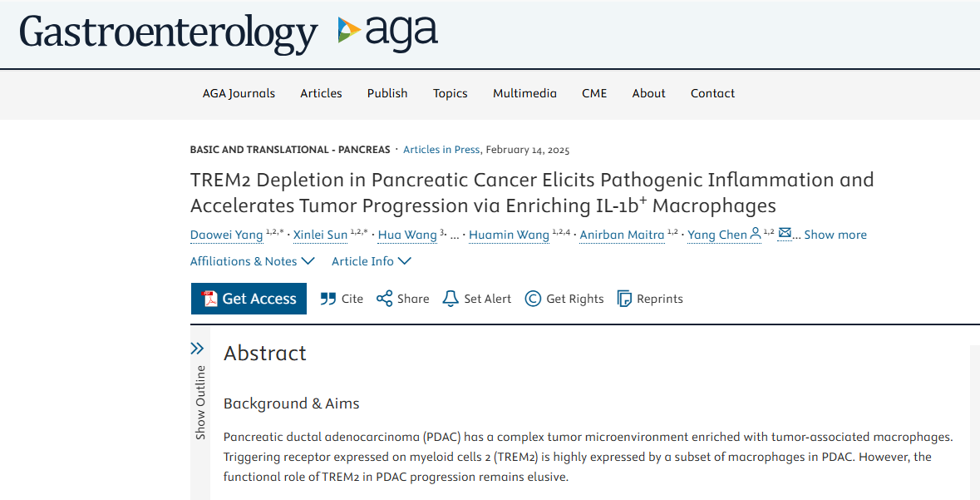
Task: Click the AGA logo in the header
Action: tap(387, 32)
